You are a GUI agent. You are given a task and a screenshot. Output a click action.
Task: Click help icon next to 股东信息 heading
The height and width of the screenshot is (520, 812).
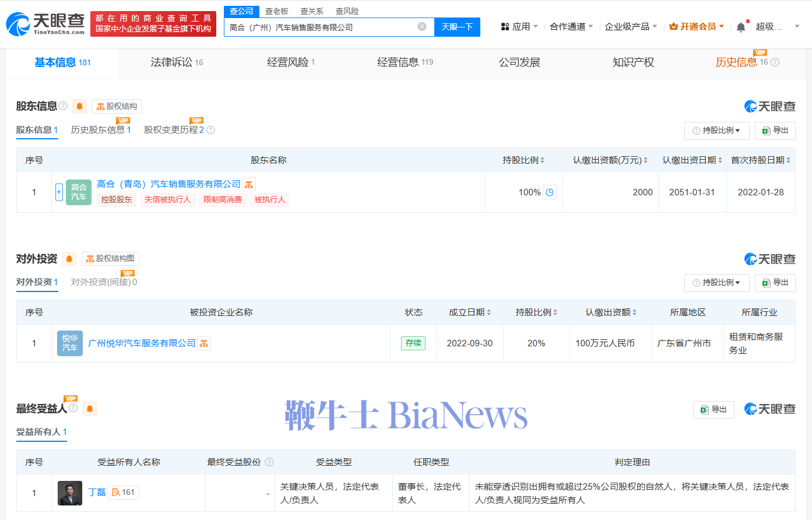[63, 106]
